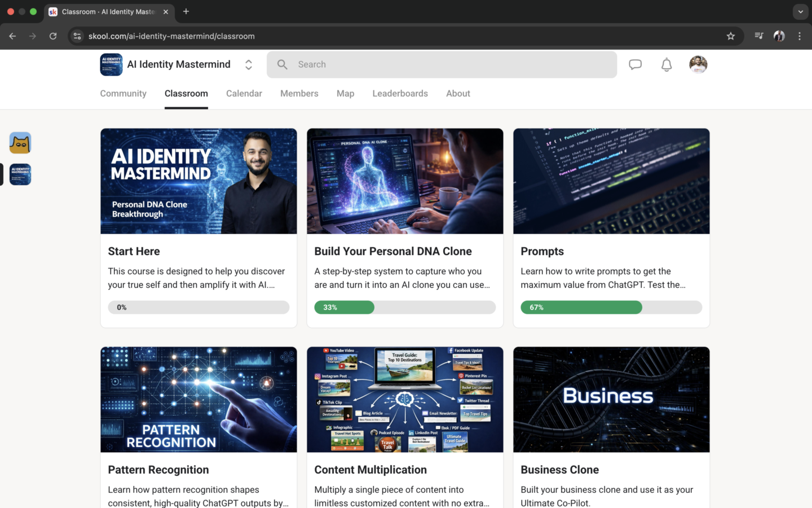Image resolution: width=812 pixels, height=508 pixels.
Task: Close the Classroom browser tab
Action: [166, 11]
